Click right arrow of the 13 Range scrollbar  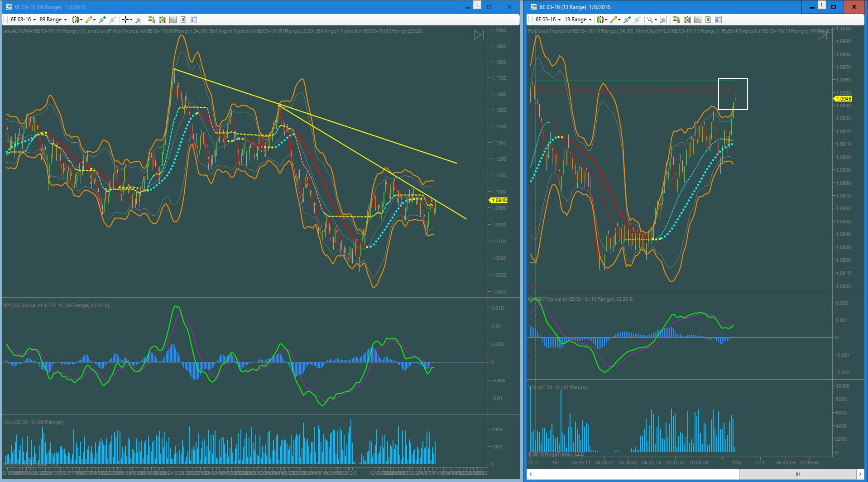coord(860,474)
